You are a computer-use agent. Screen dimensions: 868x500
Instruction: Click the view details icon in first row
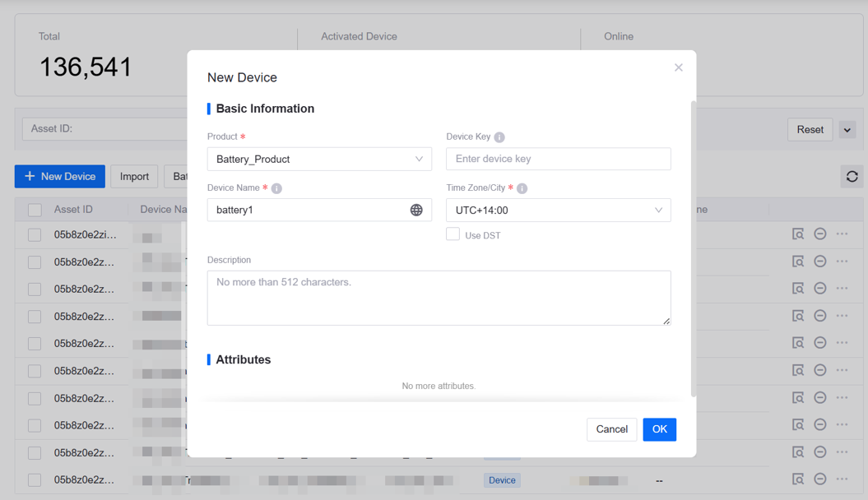coord(798,234)
